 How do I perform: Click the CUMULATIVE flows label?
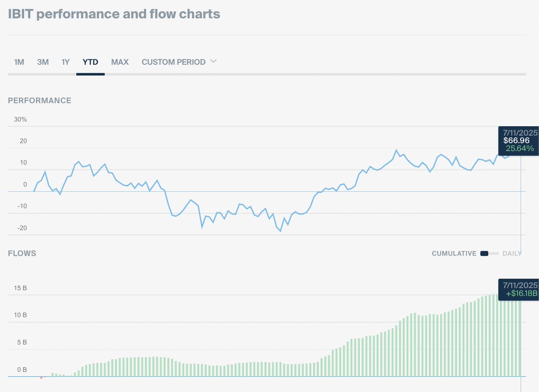click(454, 254)
